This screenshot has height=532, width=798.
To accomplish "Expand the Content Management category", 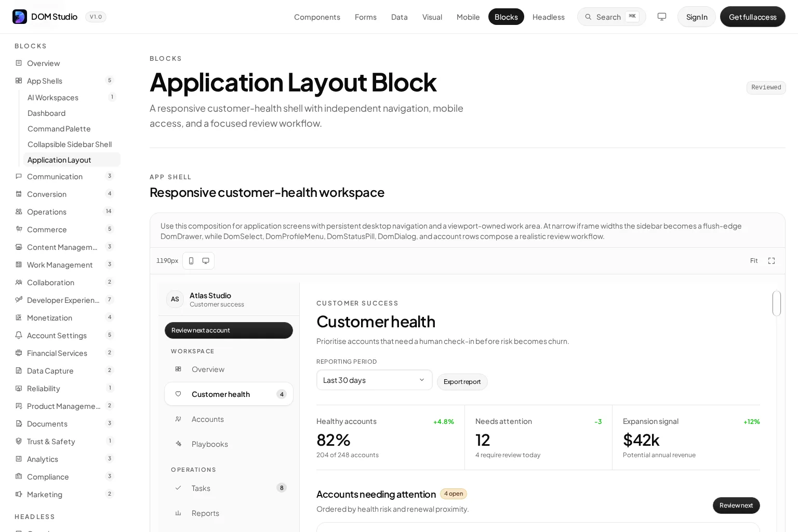I will 65,247.
